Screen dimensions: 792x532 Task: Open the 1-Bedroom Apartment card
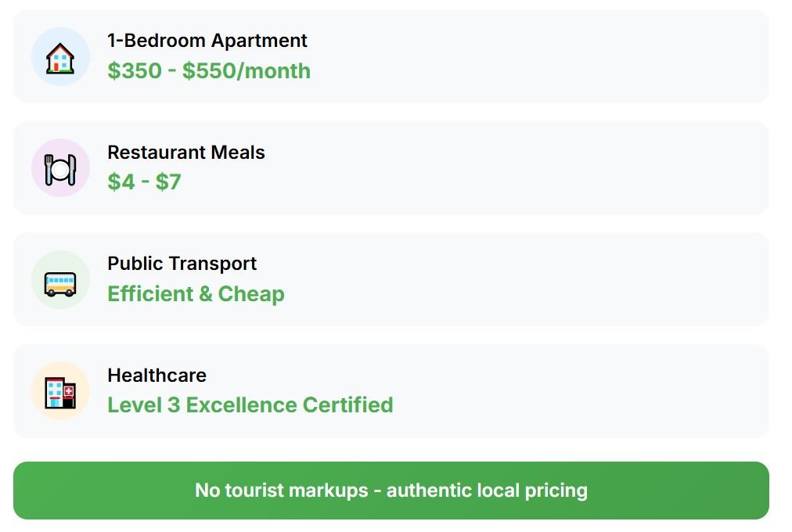point(391,56)
